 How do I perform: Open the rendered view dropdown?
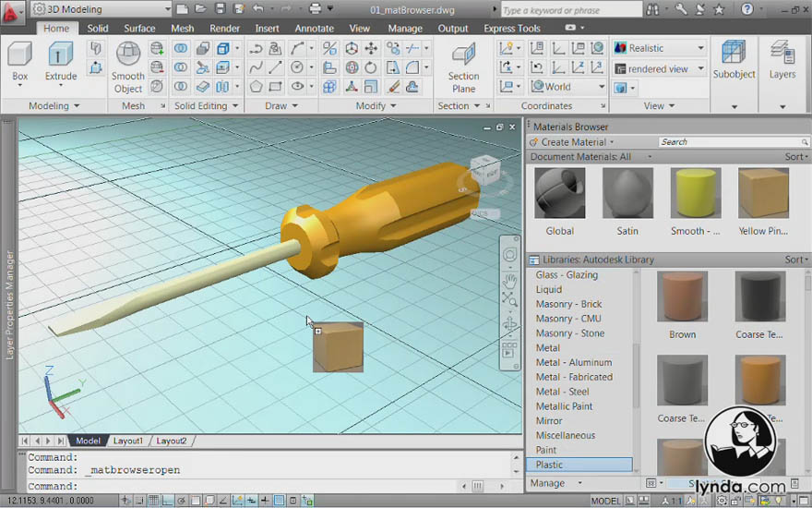pyautogui.click(x=659, y=69)
